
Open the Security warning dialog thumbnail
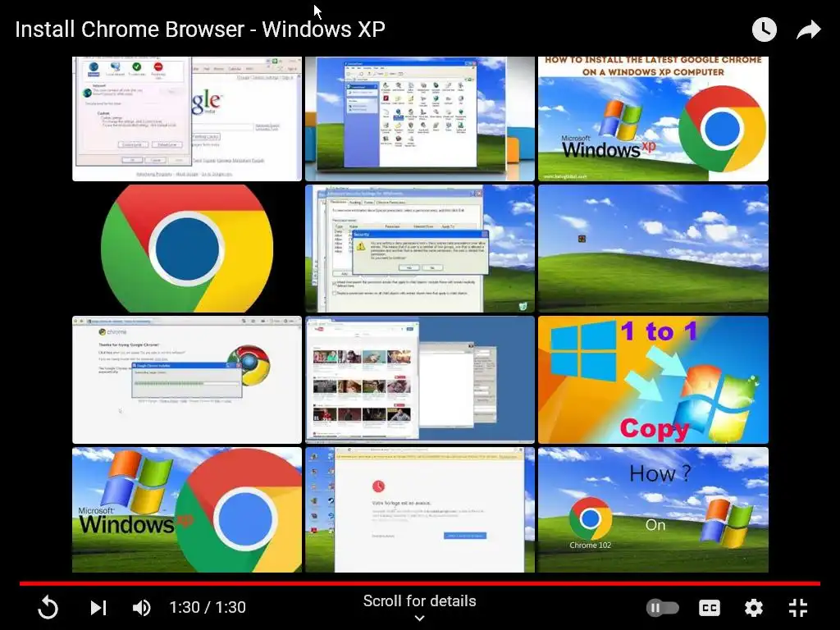(x=420, y=249)
